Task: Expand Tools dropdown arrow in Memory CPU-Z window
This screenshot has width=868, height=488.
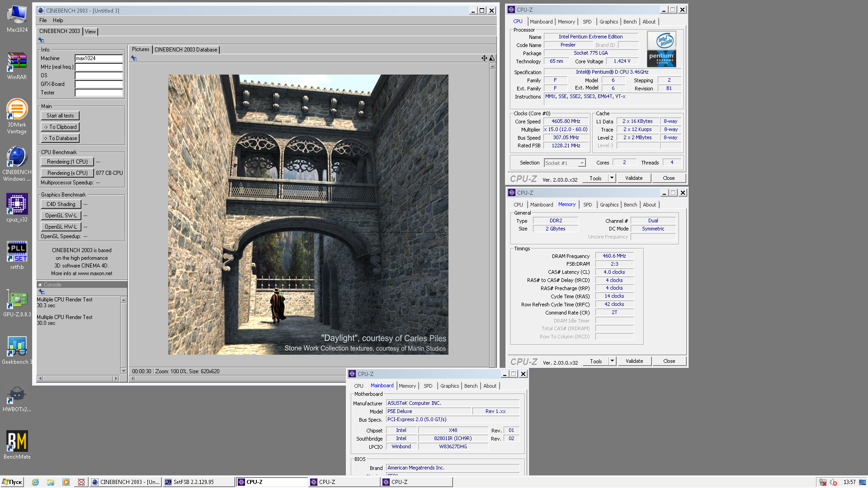Action: 612,361
